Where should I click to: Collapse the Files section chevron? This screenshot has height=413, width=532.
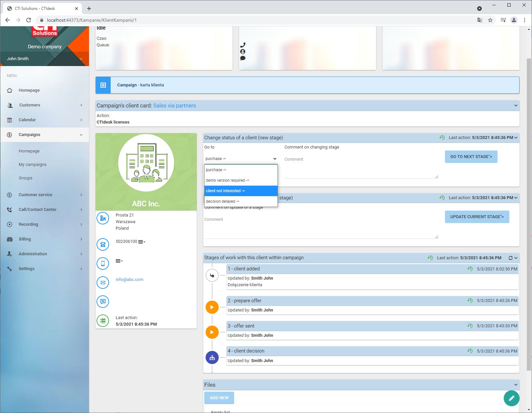pos(516,385)
